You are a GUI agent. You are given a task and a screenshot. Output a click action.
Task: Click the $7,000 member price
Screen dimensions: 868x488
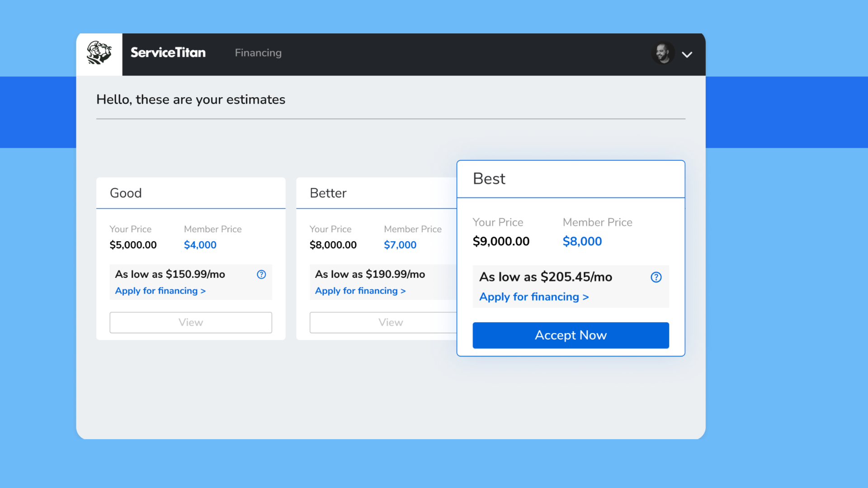[x=400, y=245]
